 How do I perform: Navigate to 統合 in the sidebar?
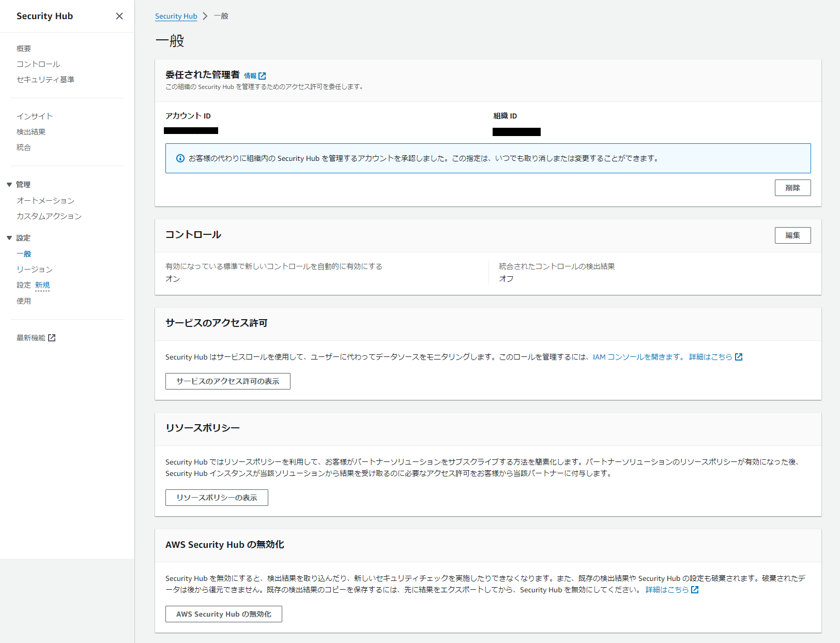(24, 147)
